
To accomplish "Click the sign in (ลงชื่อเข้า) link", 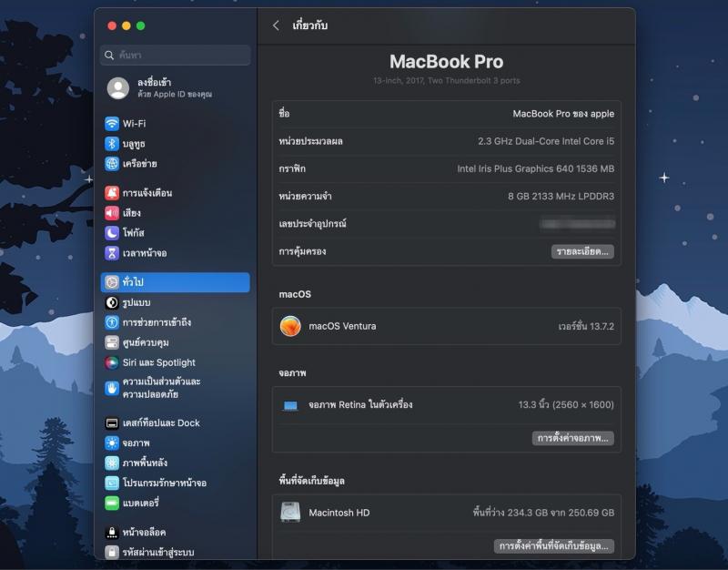I will (x=154, y=82).
